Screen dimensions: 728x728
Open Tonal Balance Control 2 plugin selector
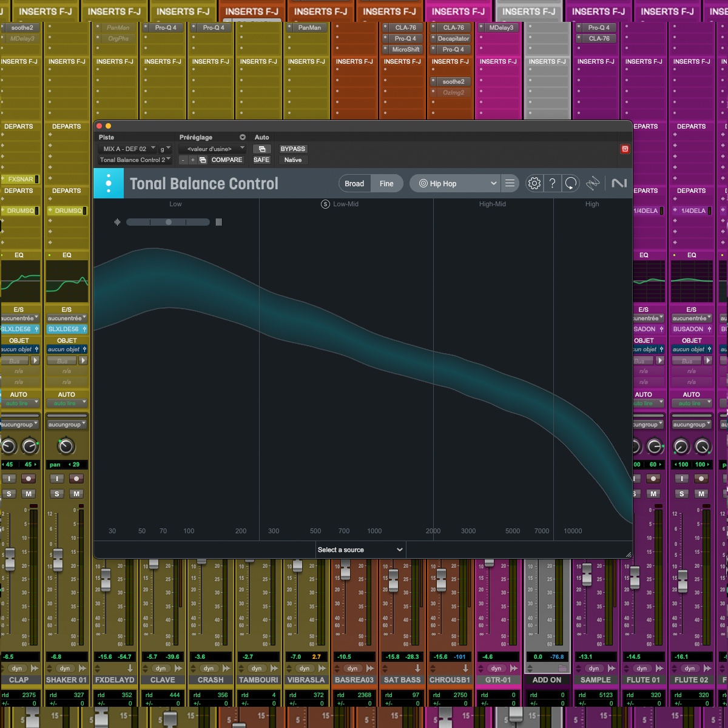coord(135,160)
